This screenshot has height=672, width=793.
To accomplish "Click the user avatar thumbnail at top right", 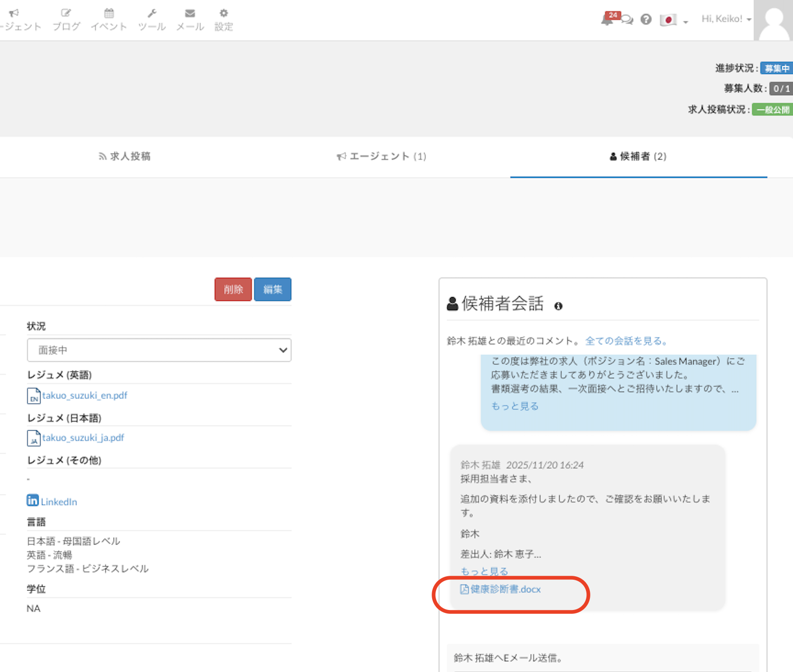I will pyautogui.click(x=773, y=21).
